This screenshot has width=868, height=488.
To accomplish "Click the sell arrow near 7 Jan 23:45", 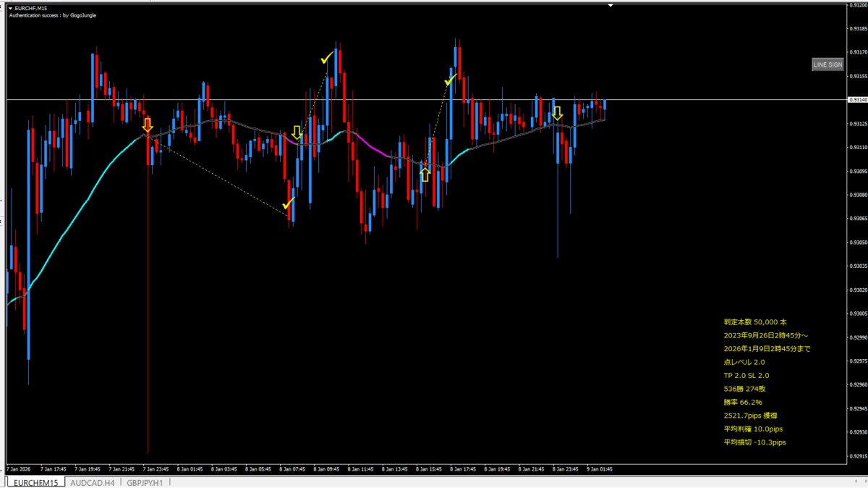I will click(148, 125).
